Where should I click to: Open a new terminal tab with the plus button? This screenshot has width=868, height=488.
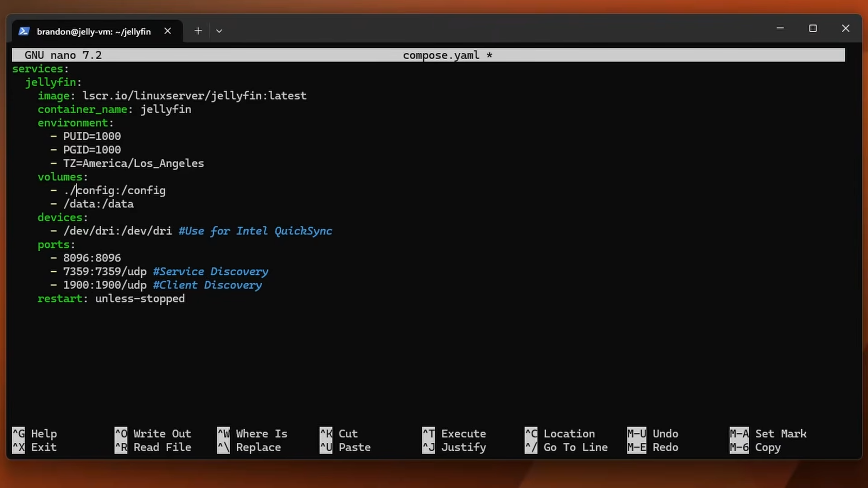pos(198,31)
